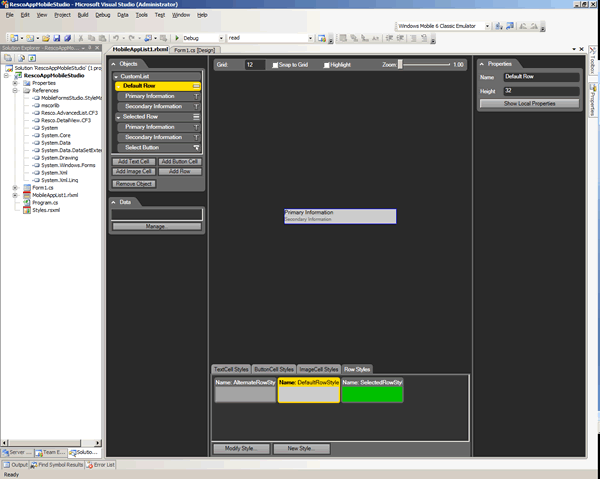Enable the Snap to Grid checkbox

point(275,65)
